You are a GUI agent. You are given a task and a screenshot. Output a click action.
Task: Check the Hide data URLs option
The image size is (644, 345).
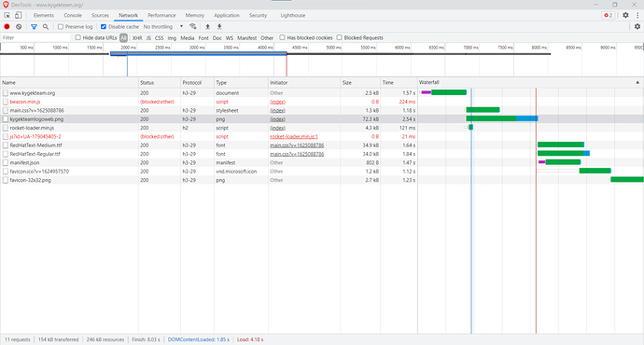(77, 37)
